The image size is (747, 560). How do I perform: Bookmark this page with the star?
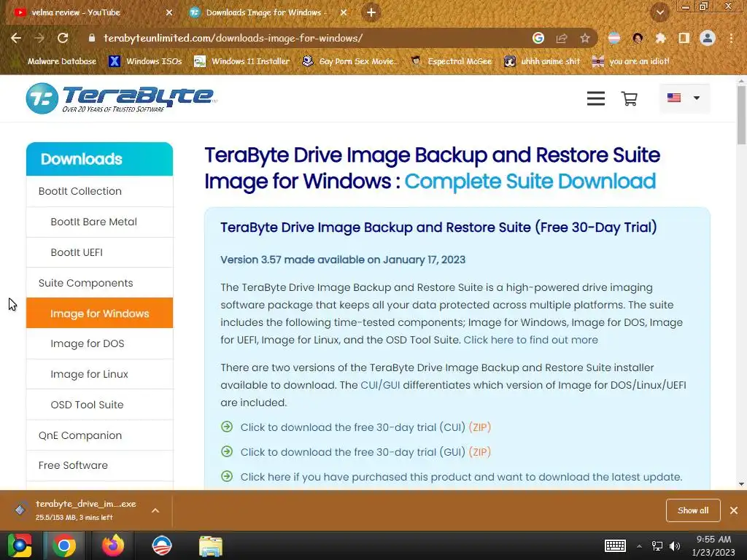point(585,38)
